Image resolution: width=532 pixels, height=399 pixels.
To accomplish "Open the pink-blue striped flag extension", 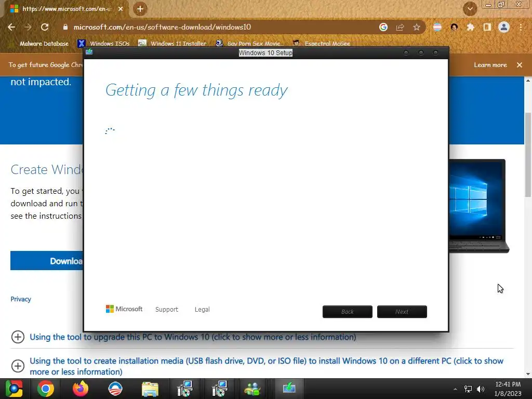I will (437, 27).
